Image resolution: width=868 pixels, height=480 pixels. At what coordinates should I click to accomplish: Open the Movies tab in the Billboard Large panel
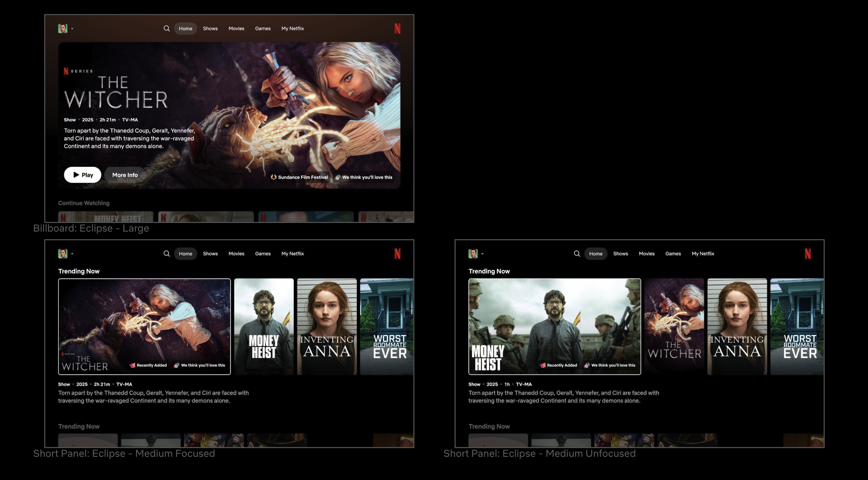(x=237, y=28)
